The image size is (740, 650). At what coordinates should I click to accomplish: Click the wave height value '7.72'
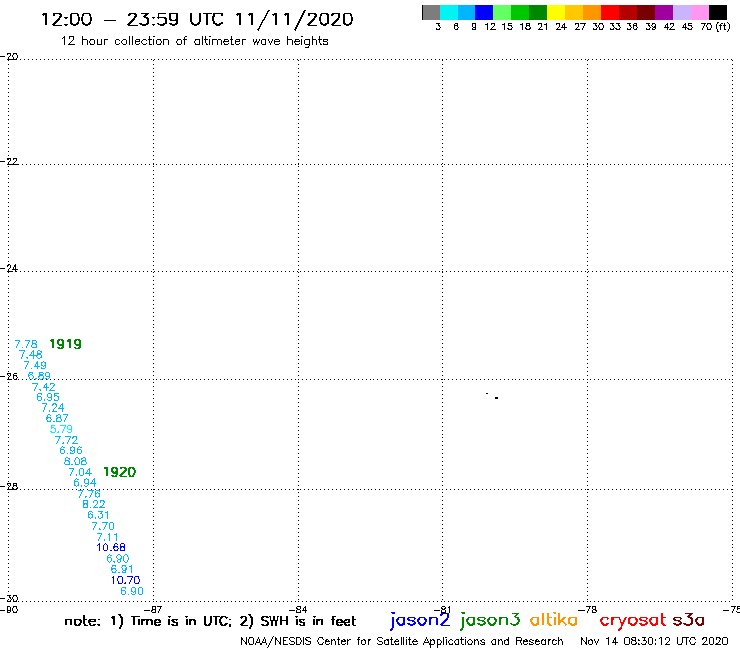coord(67,440)
